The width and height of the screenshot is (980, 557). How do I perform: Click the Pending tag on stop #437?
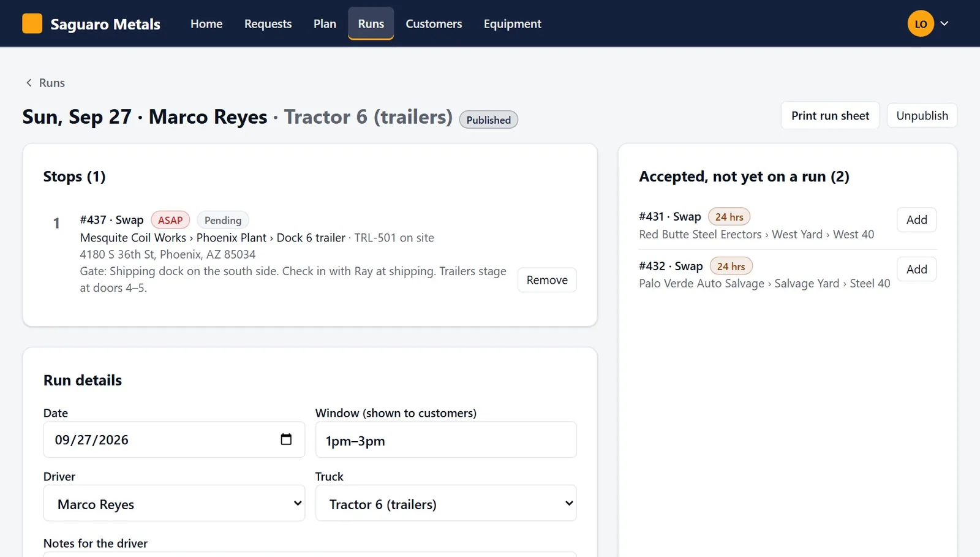(223, 220)
